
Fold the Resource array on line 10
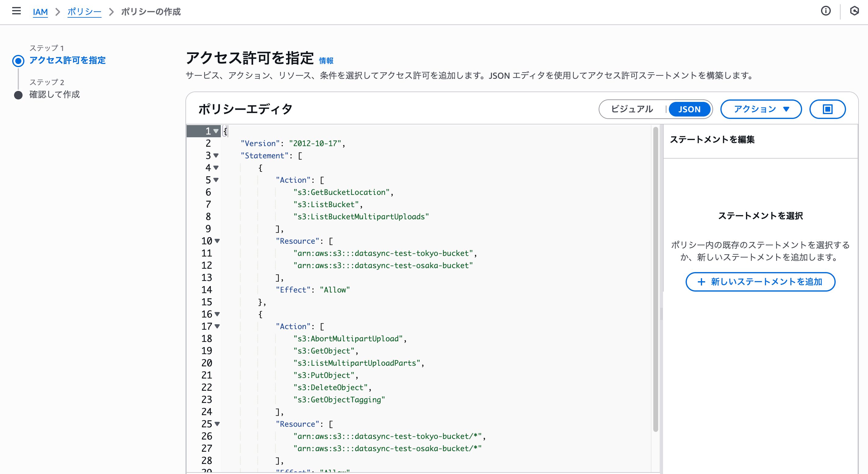coord(217,241)
